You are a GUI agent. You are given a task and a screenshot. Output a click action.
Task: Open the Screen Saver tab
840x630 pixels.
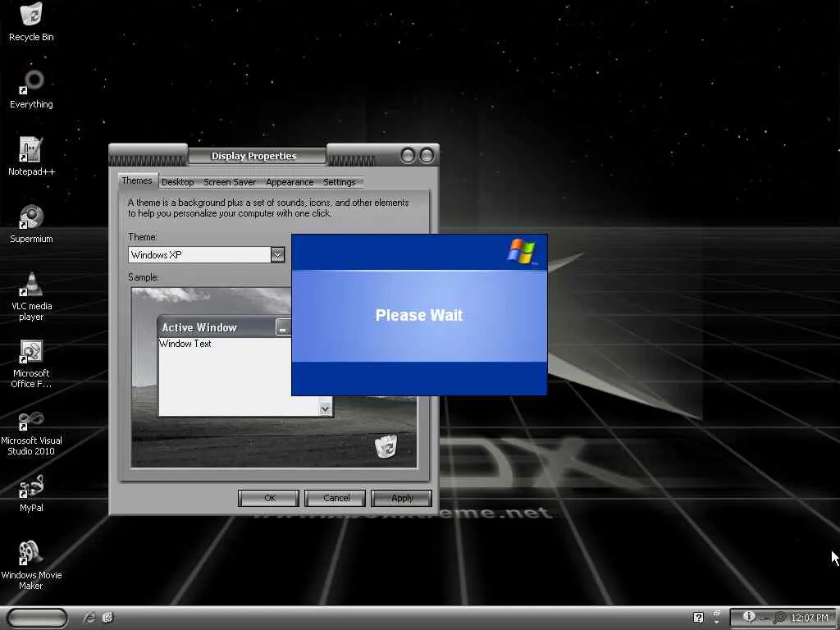pyautogui.click(x=230, y=182)
